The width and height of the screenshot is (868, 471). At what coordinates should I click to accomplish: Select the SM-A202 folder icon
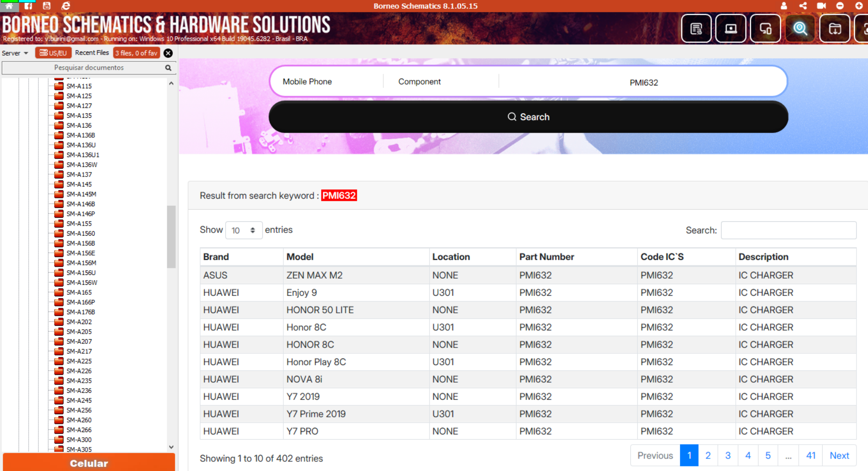point(59,322)
